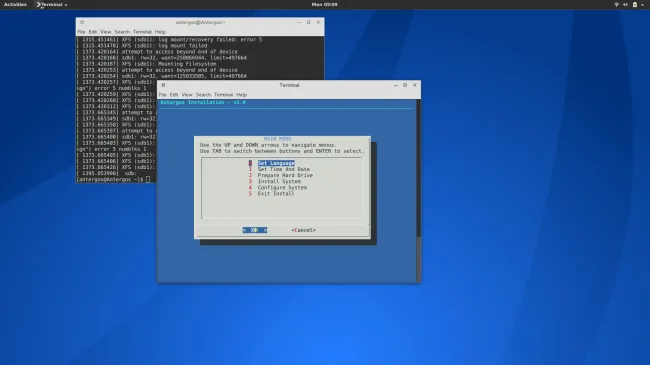The width and height of the screenshot is (650, 365).
Task: Minimize the front Terminal window
Action: click(395, 85)
